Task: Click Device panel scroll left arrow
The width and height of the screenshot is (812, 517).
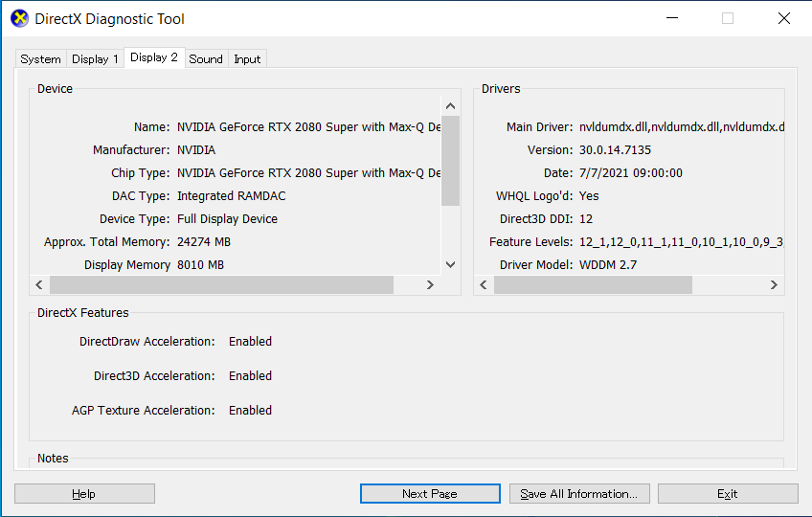Action: point(39,285)
